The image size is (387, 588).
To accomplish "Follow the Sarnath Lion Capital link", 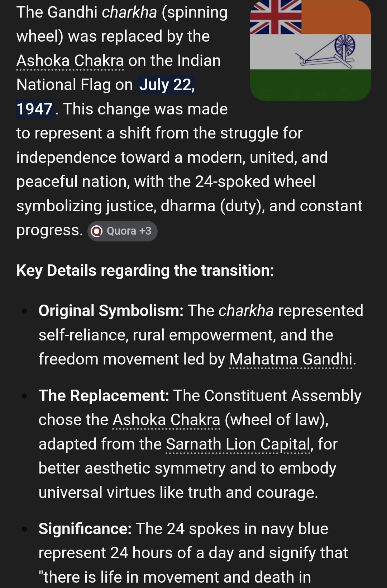I will (238, 444).
